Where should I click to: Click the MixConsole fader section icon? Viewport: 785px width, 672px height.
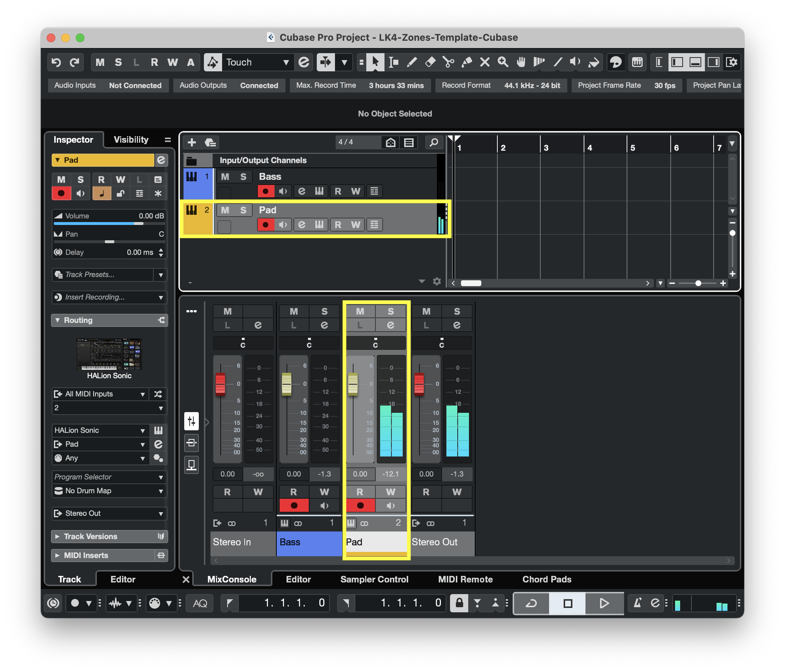click(x=192, y=421)
